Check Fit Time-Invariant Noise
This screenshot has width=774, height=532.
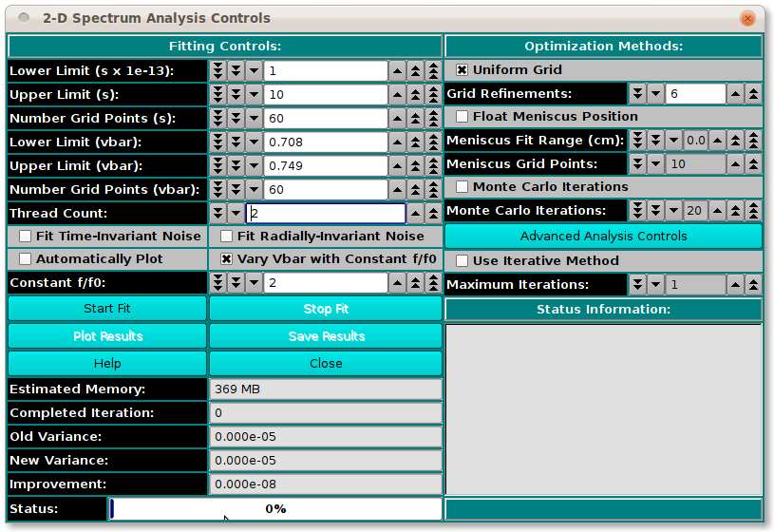tap(25, 237)
